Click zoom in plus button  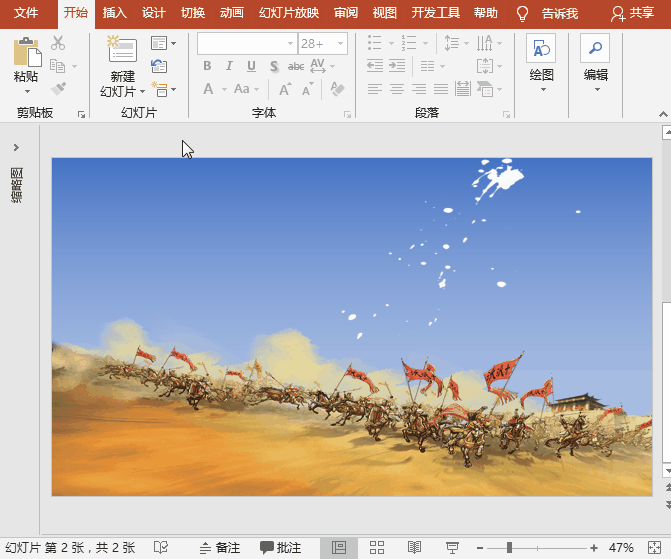594,548
